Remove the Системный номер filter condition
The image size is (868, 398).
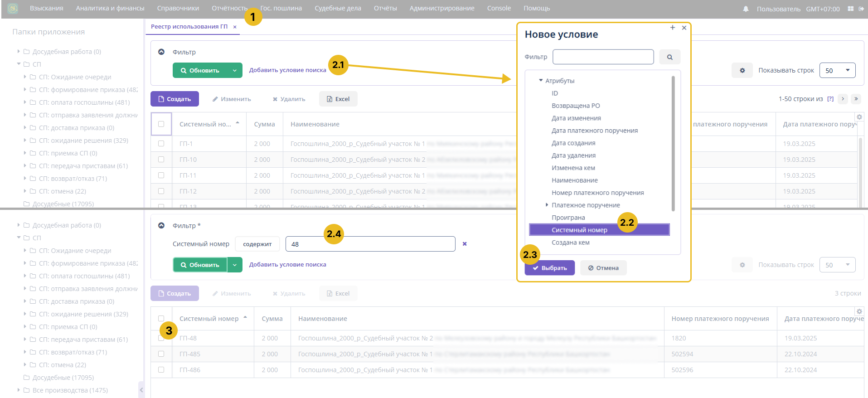click(465, 244)
